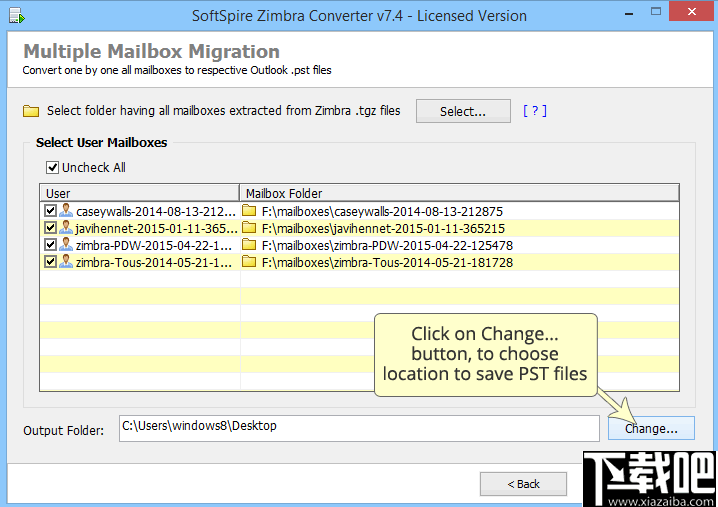This screenshot has width=718, height=507.
Task: Click path F:\mailboxes\zimbra-PDW-2015-04-22-125478
Action: tap(387, 245)
